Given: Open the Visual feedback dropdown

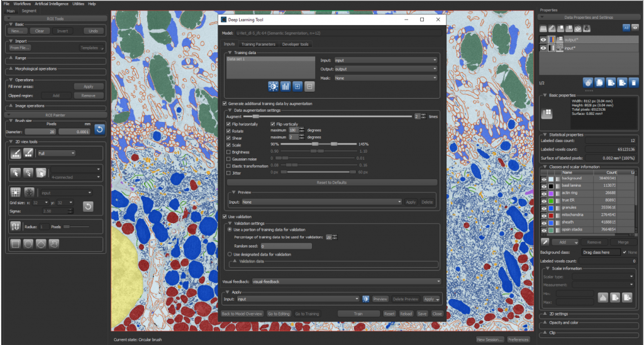Looking at the screenshot, I should point(346,282).
